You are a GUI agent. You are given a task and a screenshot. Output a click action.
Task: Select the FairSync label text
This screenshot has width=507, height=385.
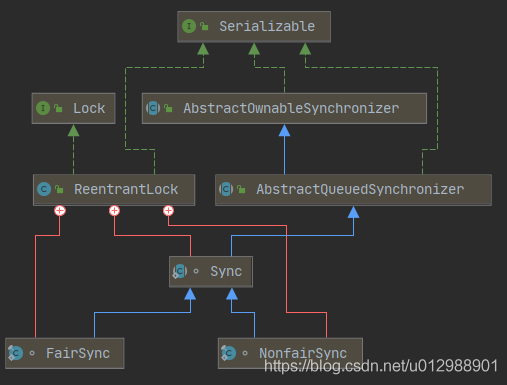(x=78, y=353)
